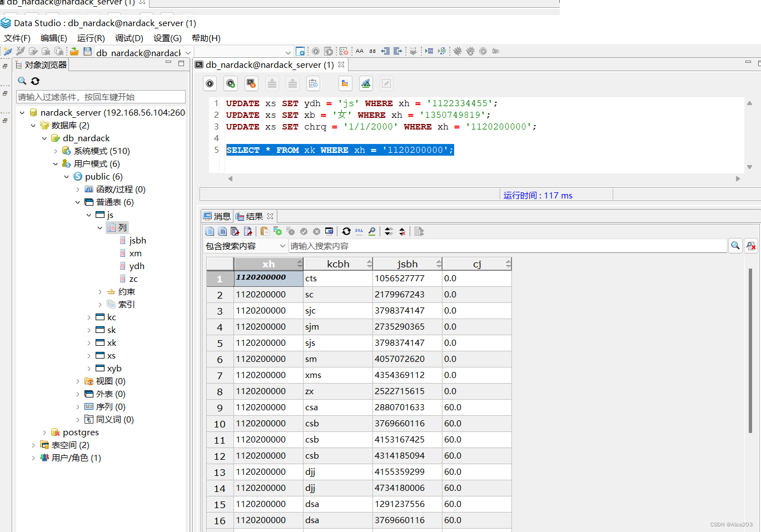Open 设置(G) menu
The width and height of the screenshot is (761, 532).
click(168, 38)
